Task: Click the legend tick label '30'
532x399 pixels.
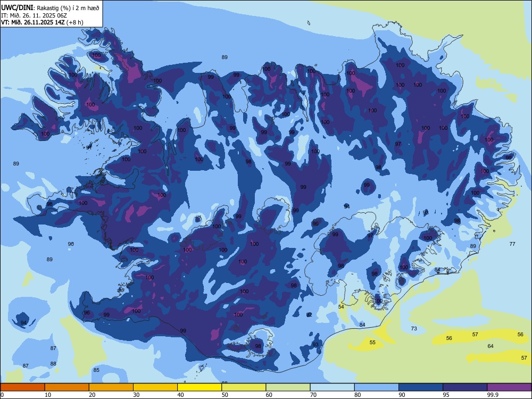Action: tap(137, 395)
